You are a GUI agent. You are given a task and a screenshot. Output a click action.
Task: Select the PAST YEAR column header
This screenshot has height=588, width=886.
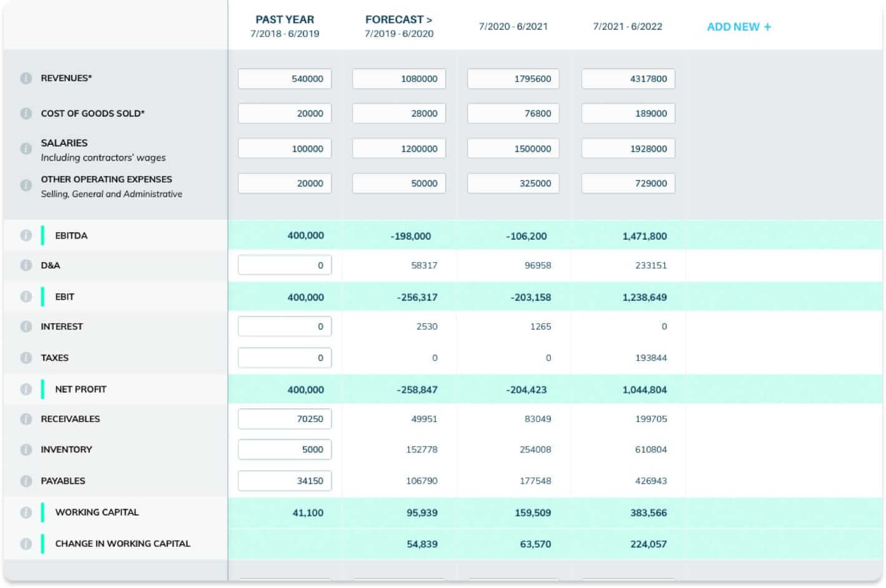coord(285,20)
